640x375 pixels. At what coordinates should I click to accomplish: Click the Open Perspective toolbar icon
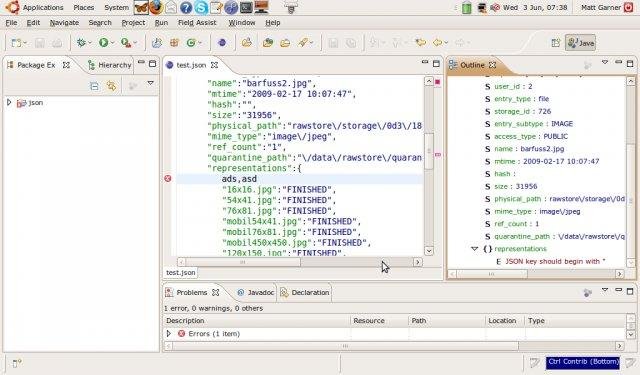[x=556, y=43]
